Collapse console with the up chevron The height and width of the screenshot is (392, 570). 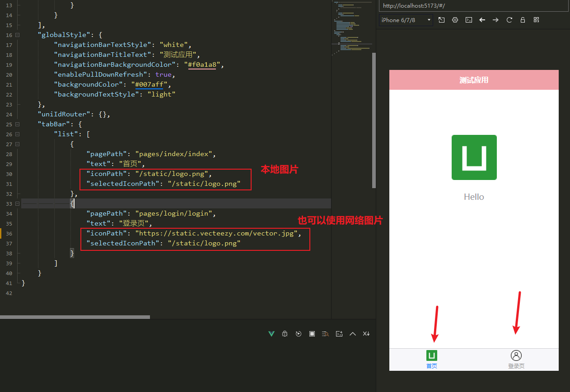353,334
